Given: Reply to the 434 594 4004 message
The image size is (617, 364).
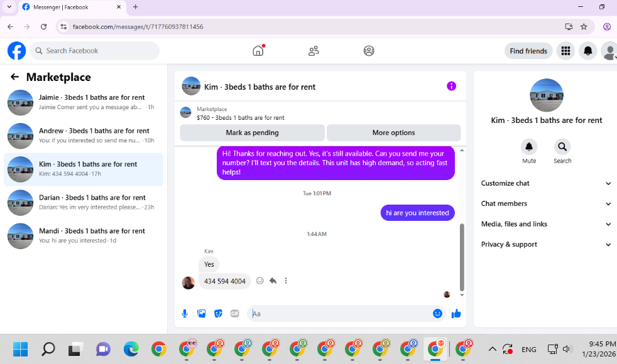Looking at the screenshot, I should [273, 281].
